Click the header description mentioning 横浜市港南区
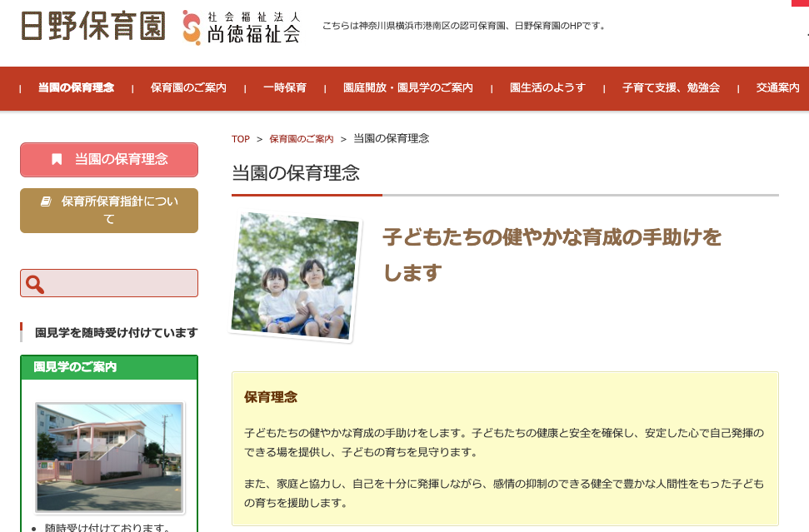The image size is (809, 532). [464, 26]
